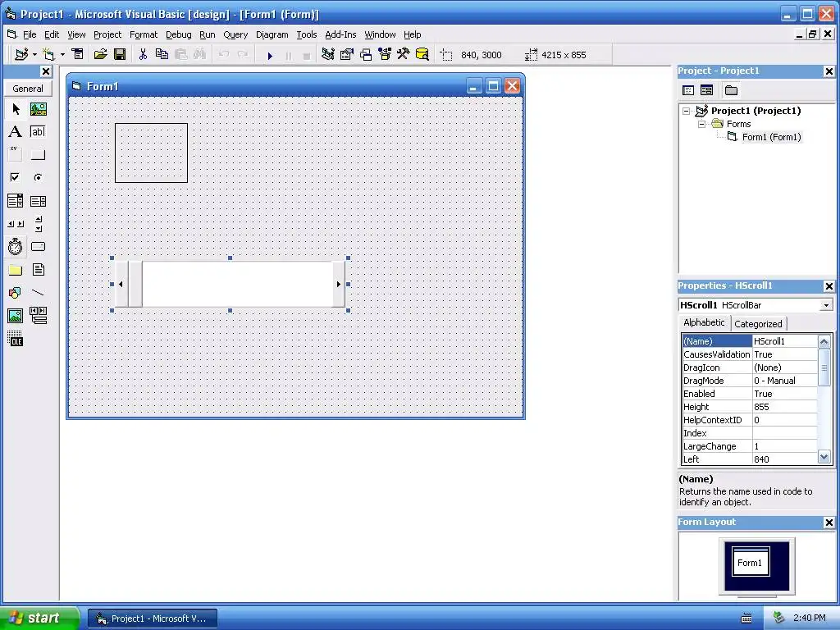
Task: Select the DirListBox folder tool
Action: (16, 269)
